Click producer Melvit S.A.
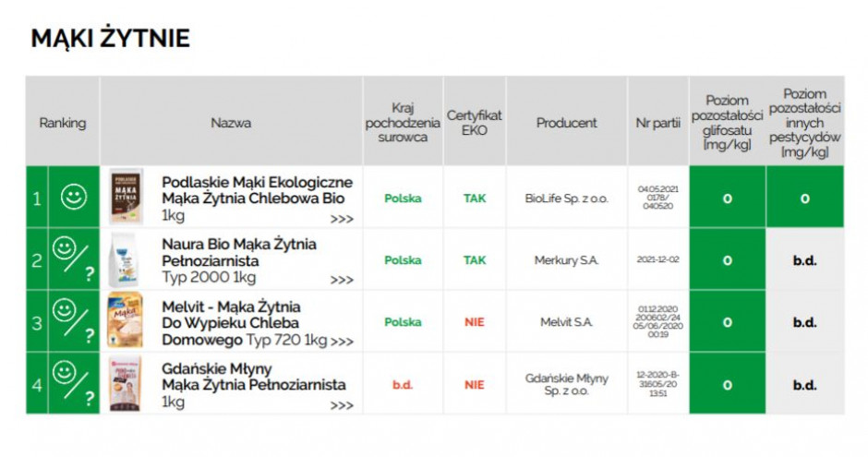The image size is (868, 457). [x=566, y=322]
